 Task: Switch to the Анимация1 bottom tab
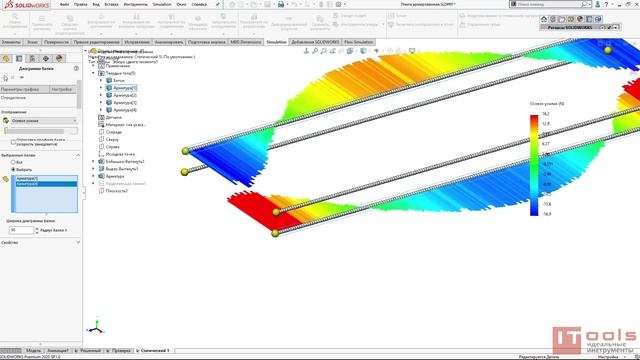[x=58, y=351]
